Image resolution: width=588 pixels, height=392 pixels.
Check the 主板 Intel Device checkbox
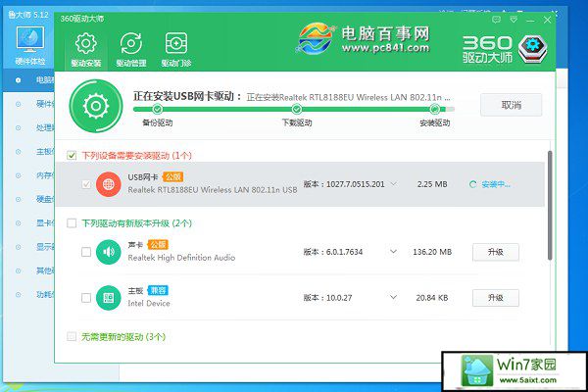tap(86, 297)
